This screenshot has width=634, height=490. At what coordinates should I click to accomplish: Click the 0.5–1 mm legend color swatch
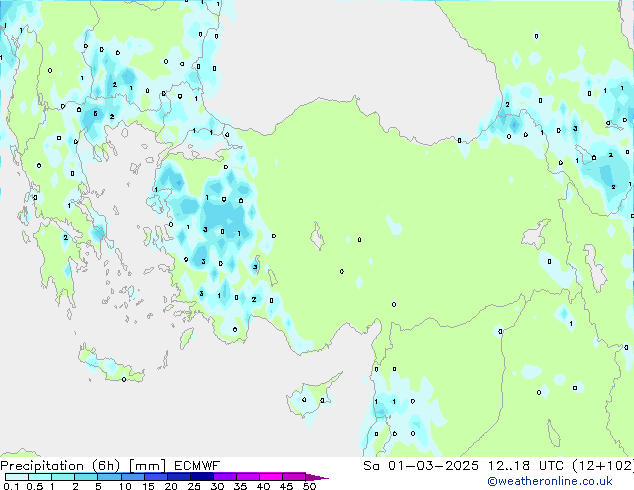[40, 477]
